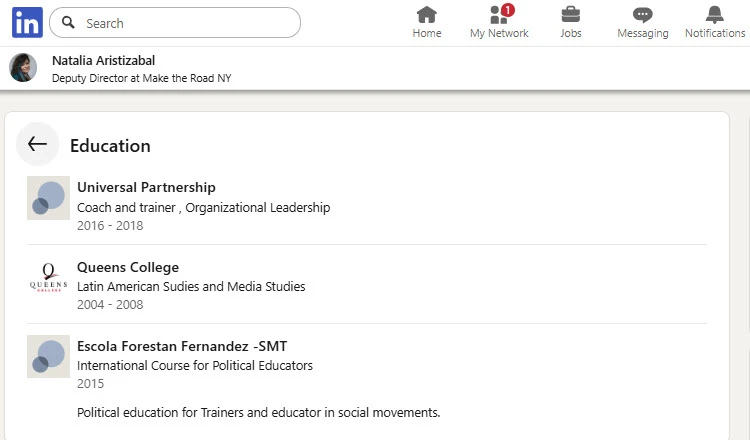Click the Natalia Aristizabal name link
Image resolution: width=750 pixels, height=440 pixels.
(103, 61)
